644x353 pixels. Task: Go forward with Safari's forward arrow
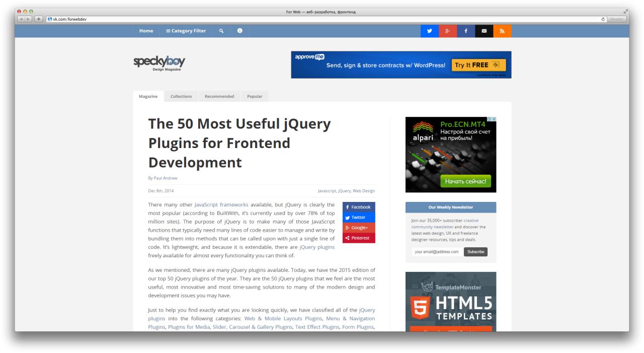[x=29, y=19]
